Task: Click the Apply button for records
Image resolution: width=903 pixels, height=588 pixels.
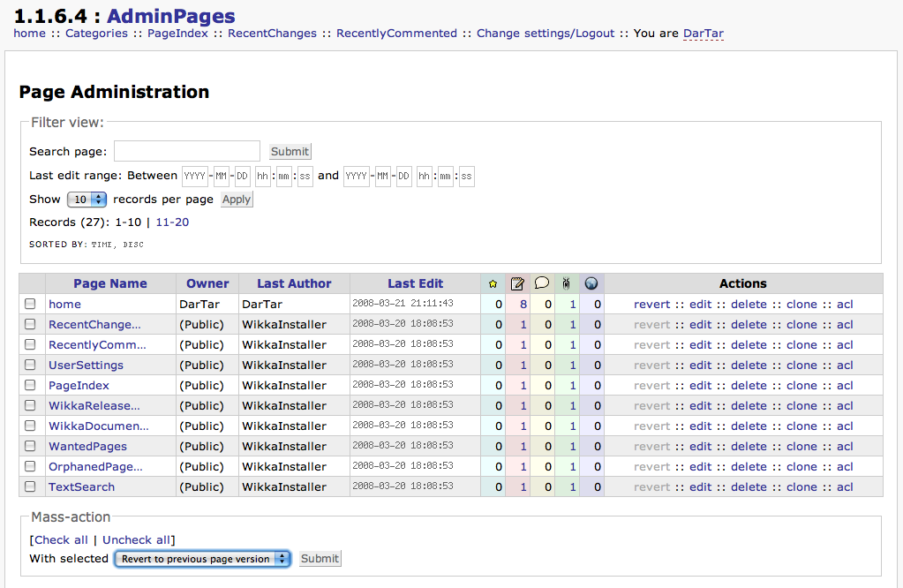Action: 237,200
